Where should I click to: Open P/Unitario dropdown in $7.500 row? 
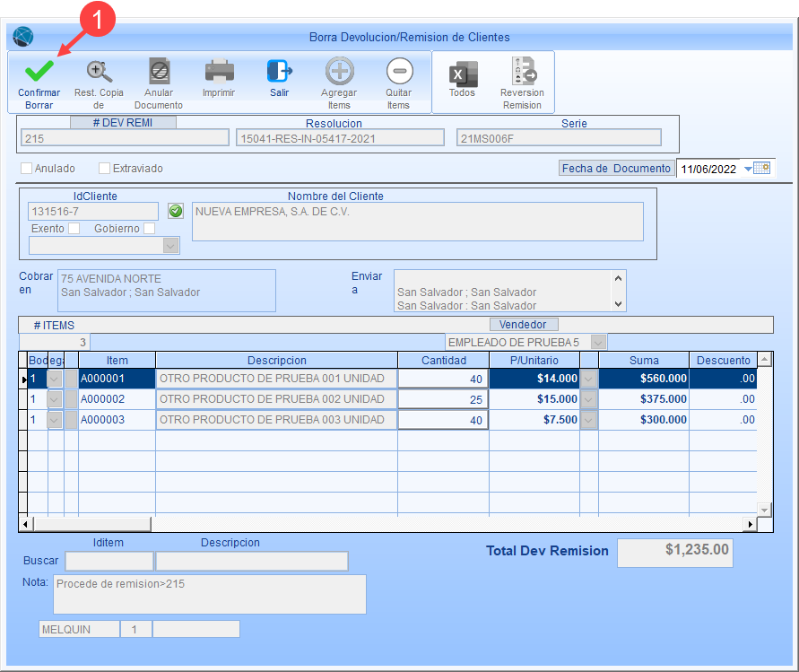(x=589, y=420)
